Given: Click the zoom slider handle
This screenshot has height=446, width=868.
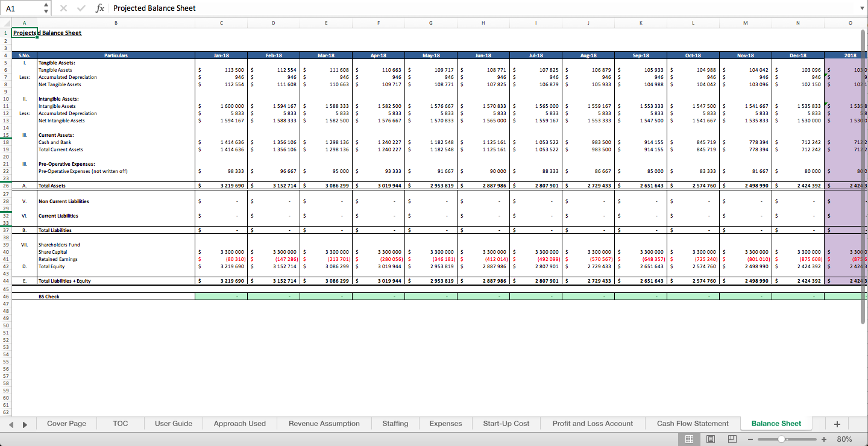Looking at the screenshot, I should (781, 439).
